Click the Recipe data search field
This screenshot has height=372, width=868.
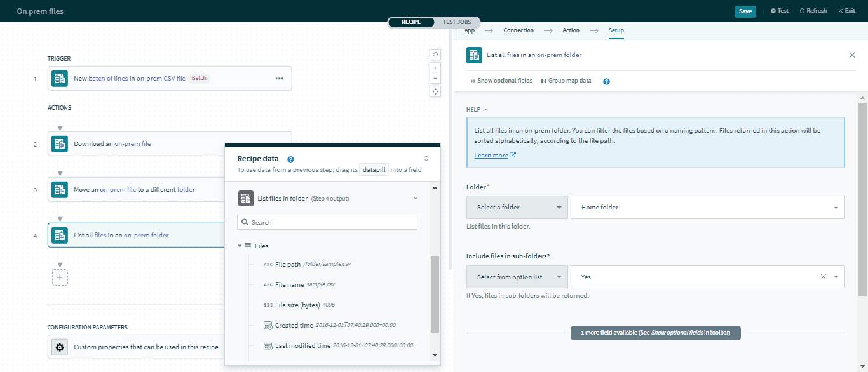[327, 222]
